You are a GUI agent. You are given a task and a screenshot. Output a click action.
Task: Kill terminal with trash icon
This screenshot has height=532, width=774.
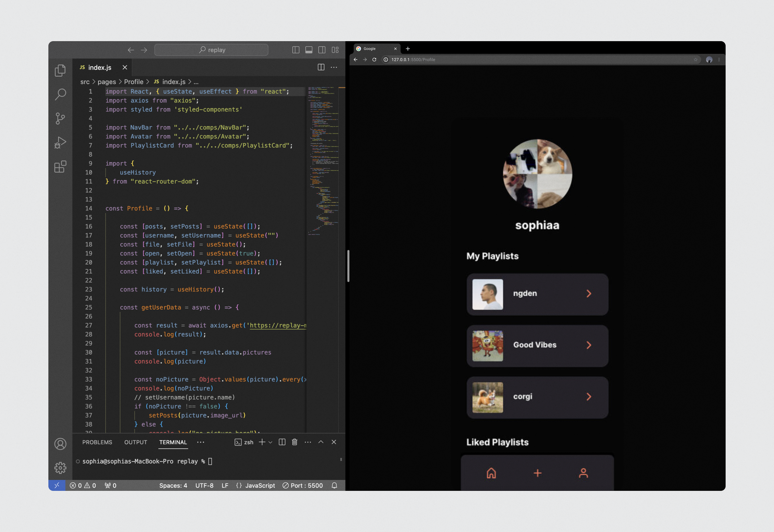pyautogui.click(x=294, y=442)
